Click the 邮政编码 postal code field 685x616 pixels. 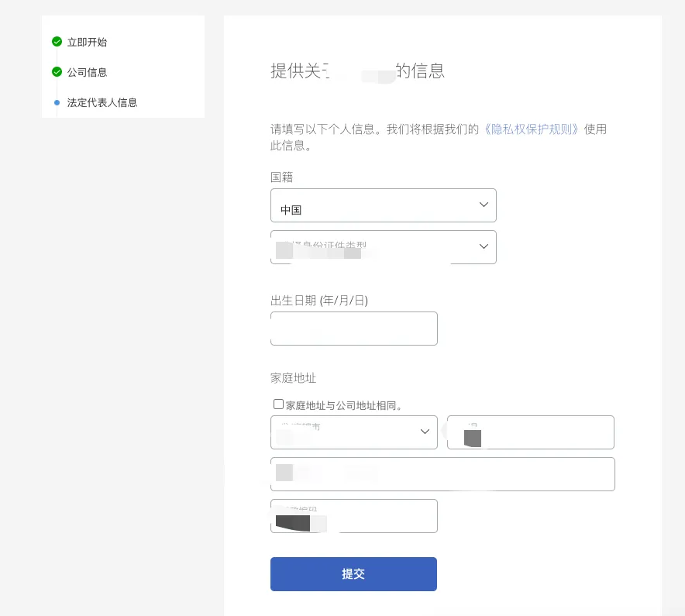354,516
